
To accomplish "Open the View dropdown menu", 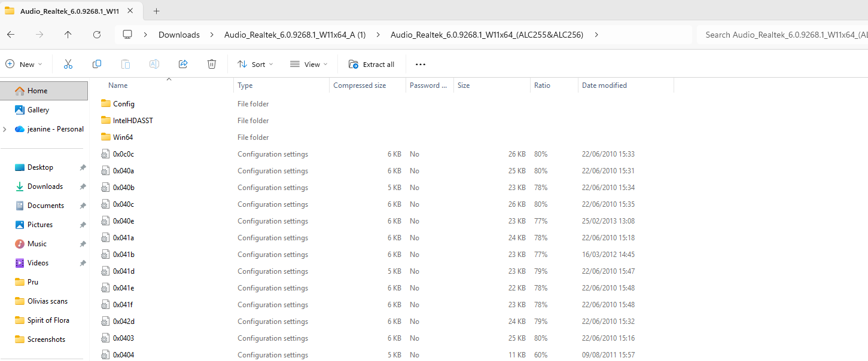I will click(309, 65).
